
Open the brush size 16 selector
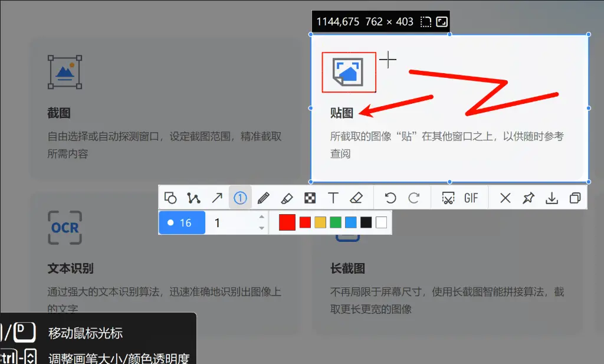pos(182,222)
